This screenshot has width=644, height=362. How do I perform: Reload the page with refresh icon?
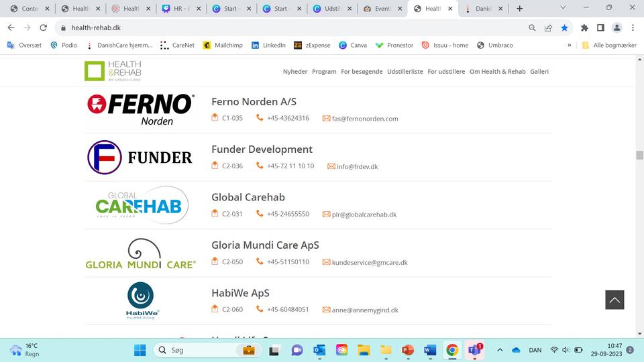(x=43, y=27)
